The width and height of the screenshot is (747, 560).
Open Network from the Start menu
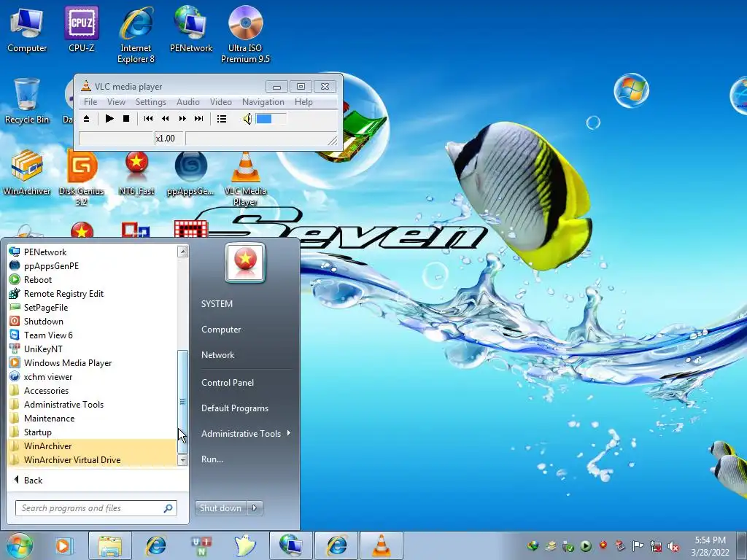coord(217,355)
